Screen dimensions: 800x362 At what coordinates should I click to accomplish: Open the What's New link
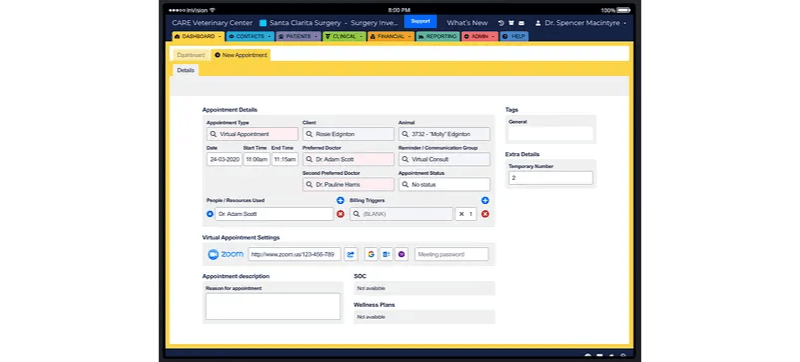pos(467,23)
